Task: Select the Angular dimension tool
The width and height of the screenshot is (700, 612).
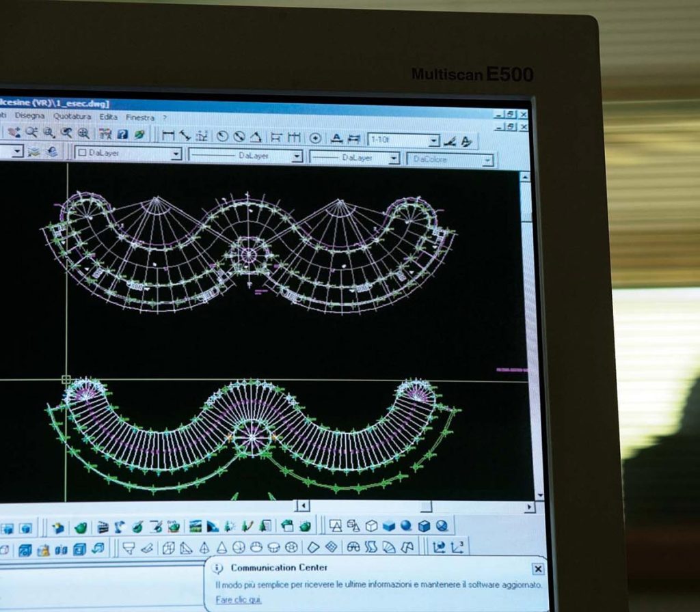Action: tap(255, 137)
